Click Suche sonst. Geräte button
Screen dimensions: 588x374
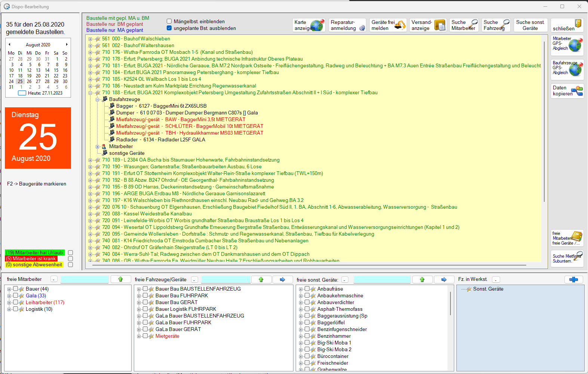530,25
